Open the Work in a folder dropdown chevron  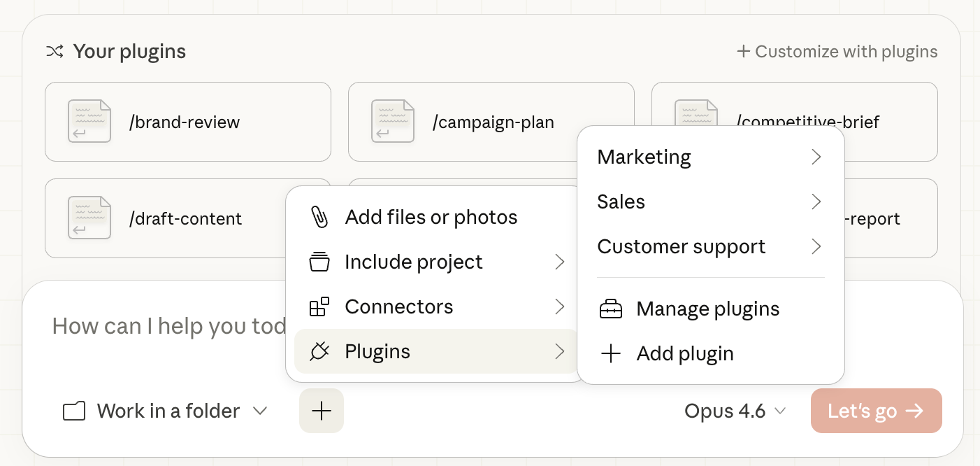click(x=260, y=411)
